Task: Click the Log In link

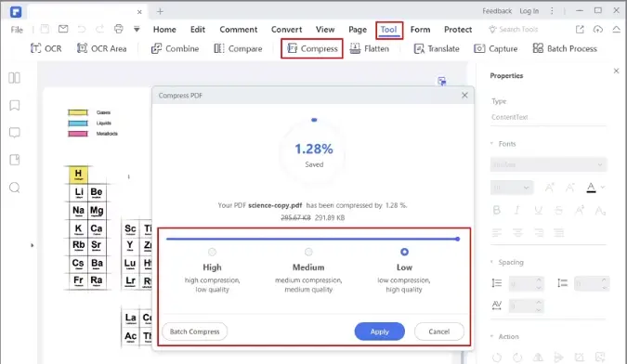Action: click(529, 11)
